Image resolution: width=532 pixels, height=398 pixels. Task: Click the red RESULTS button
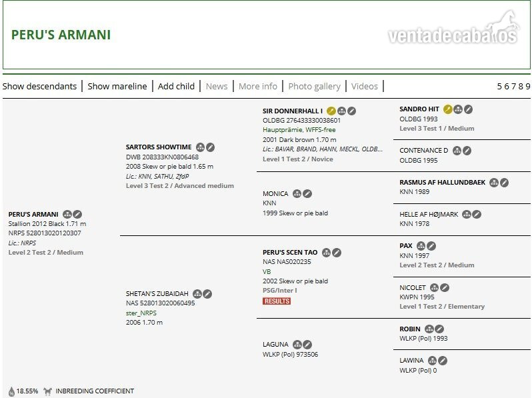coord(277,301)
